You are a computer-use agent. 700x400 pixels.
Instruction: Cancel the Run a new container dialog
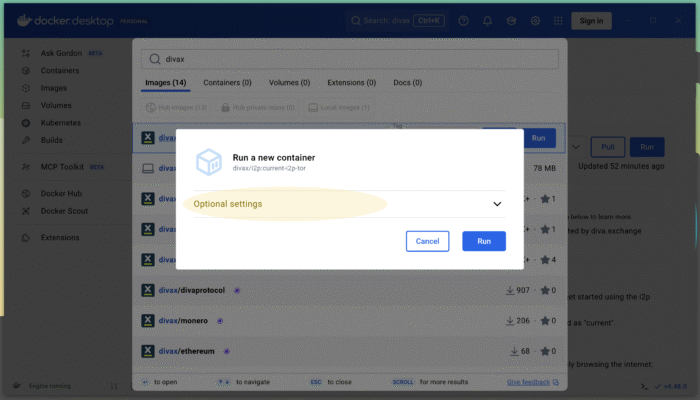pyautogui.click(x=427, y=241)
